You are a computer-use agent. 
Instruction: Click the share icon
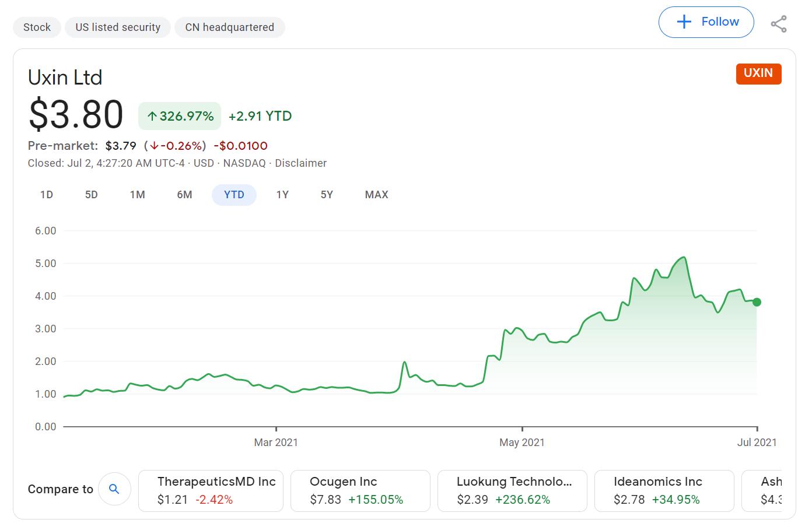click(x=778, y=24)
